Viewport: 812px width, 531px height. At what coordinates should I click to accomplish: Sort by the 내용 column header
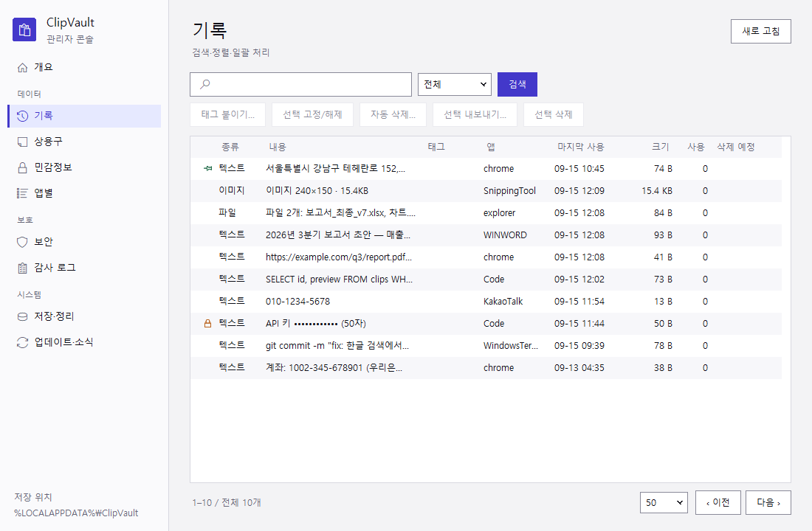pyautogui.click(x=278, y=147)
